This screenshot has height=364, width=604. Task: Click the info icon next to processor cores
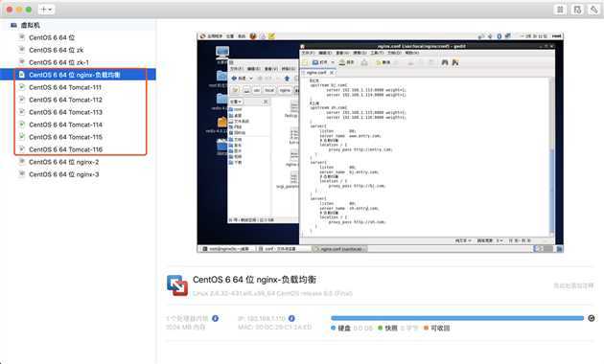point(215,319)
